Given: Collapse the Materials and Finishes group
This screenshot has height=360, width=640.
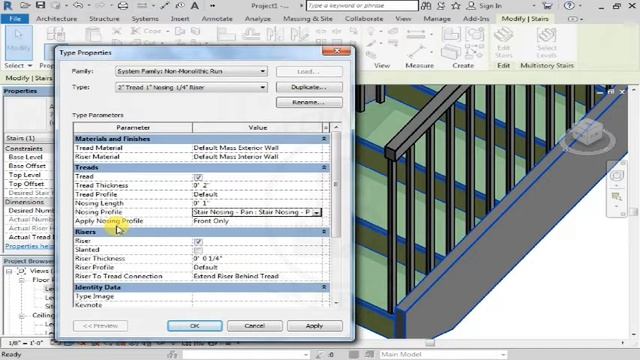Looking at the screenshot, I should (324, 139).
